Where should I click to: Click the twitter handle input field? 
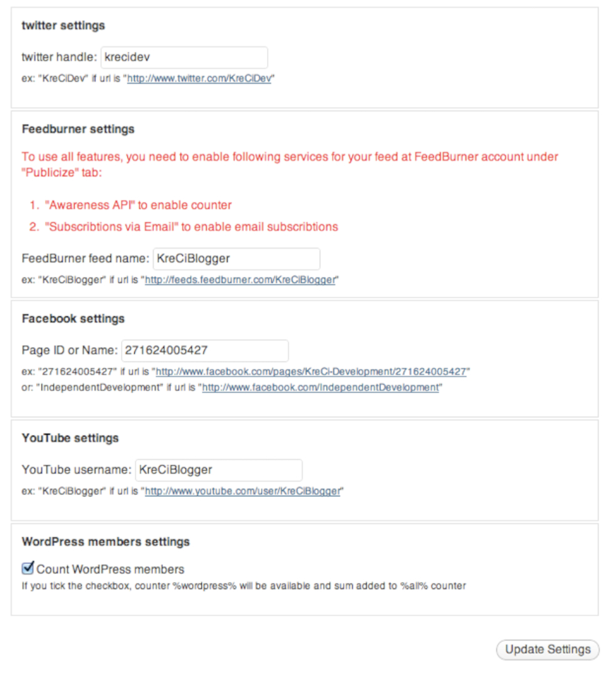click(x=184, y=58)
